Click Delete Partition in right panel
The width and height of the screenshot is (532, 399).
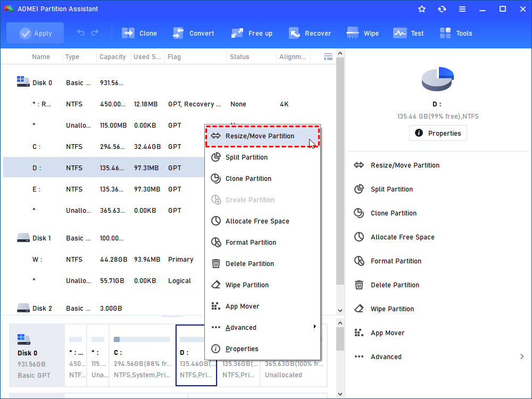pyautogui.click(x=386, y=285)
